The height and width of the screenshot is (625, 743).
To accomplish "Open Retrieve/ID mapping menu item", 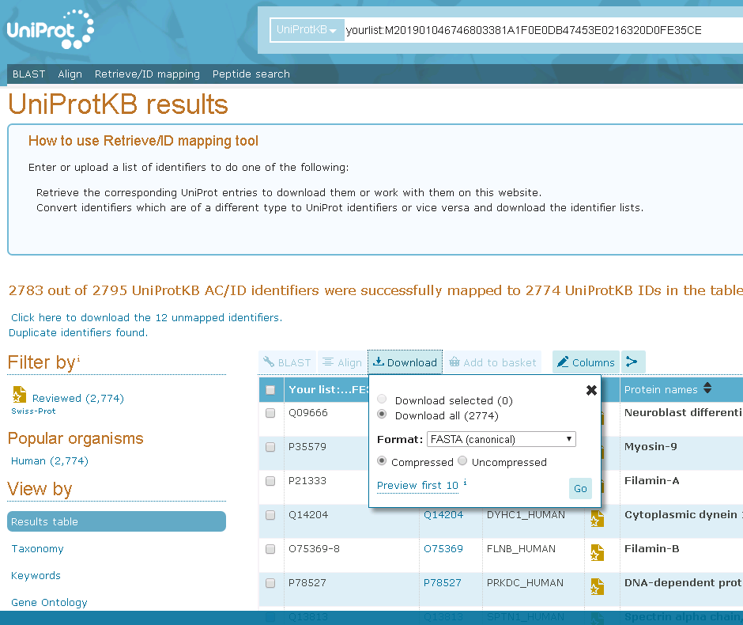I will click(x=147, y=74).
